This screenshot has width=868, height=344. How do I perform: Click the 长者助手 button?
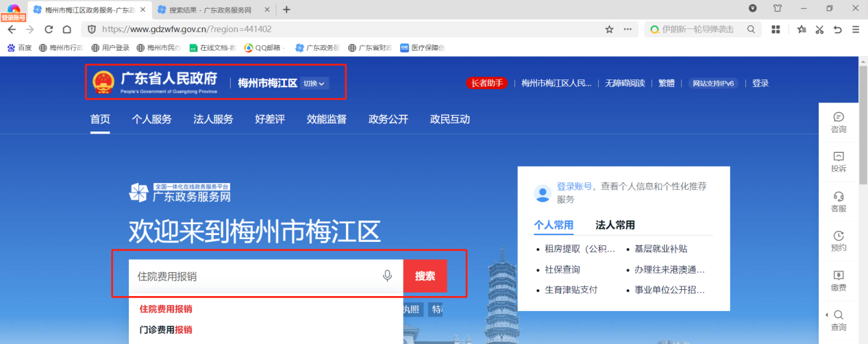click(486, 84)
